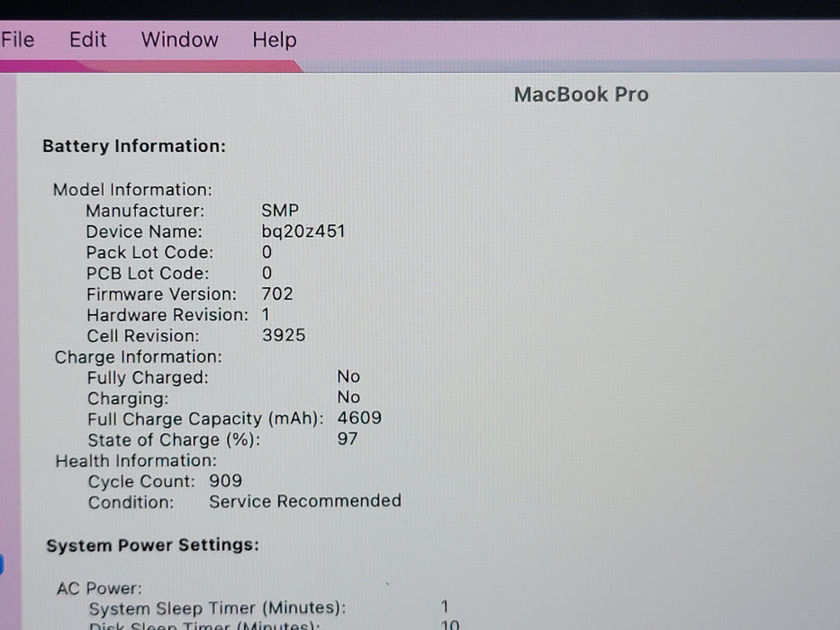This screenshot has width=840, height=630.
Task: Select the System Power Settings heading
Action: click(153, 545)
